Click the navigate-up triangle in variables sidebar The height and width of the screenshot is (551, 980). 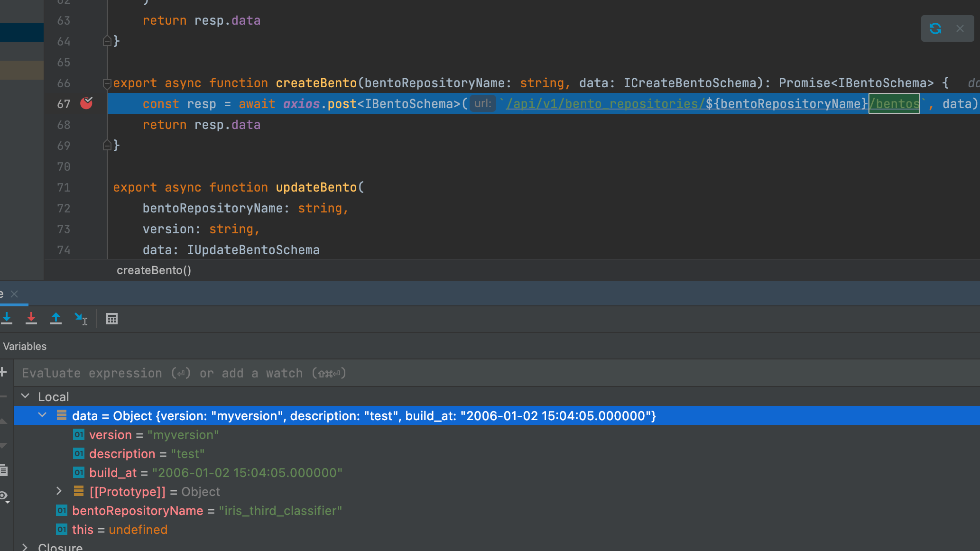pos(2,420)
